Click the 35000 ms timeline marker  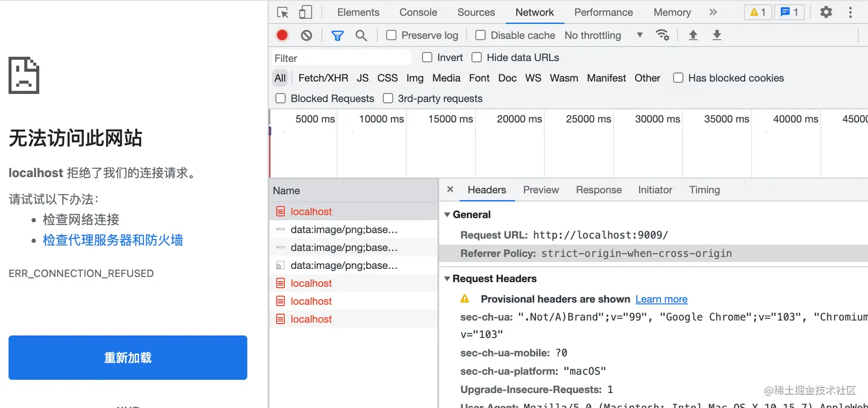[x=727, y=119]
